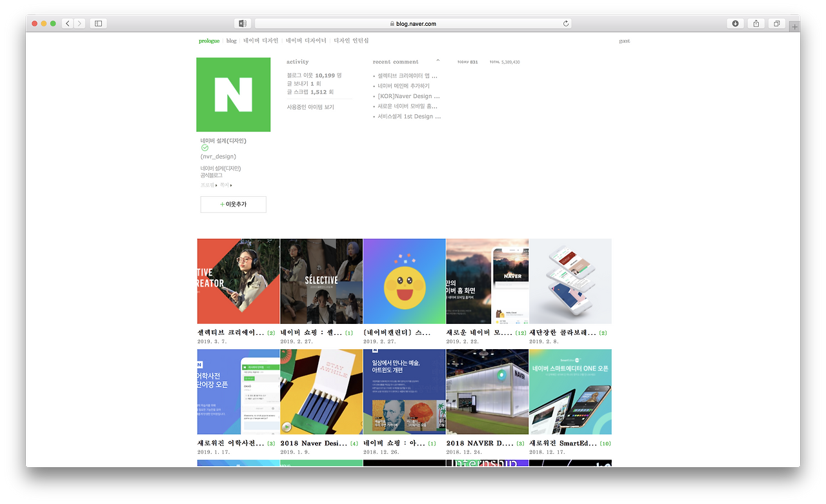Add a new Safari tab
This screenshot has width=826, height=504.
click(794, 26)
